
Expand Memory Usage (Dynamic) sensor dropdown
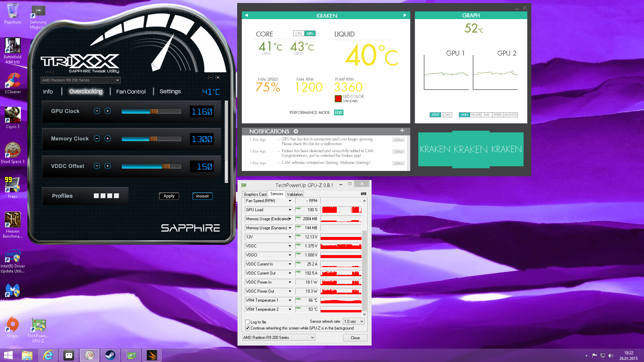pyautogui.click(x=290, y=228)
